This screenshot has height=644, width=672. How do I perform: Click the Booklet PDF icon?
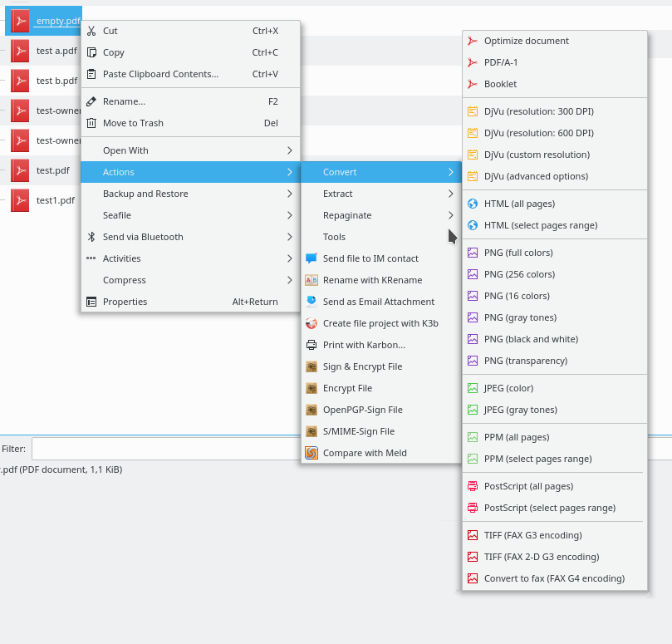pos(473,84)
